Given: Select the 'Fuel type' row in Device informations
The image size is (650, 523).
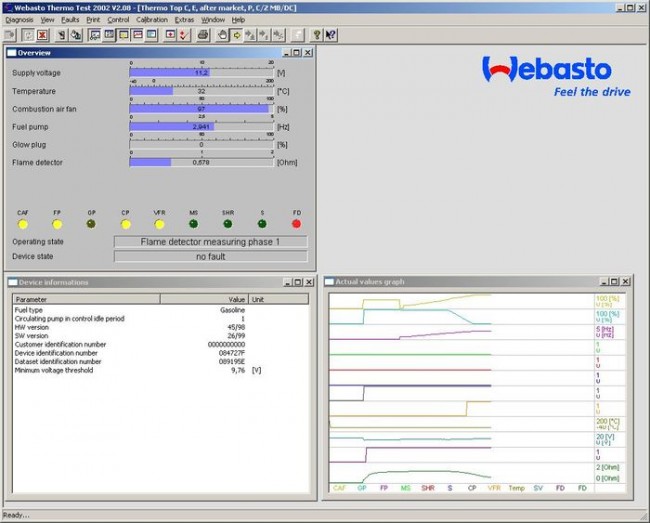Looking at the screenshot, I should [161, 310].
